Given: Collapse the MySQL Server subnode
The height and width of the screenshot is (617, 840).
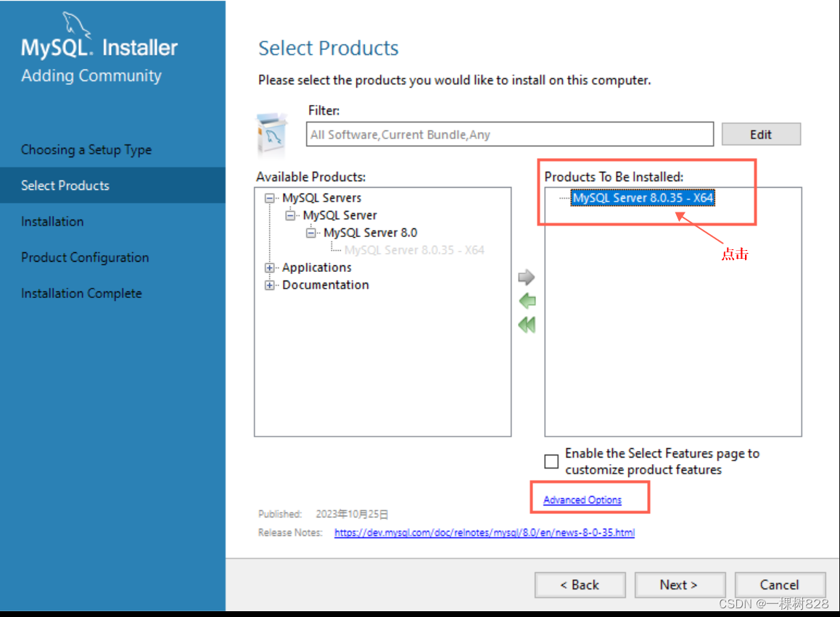Looking at the screenshot, I should click(x=290, y=215).
